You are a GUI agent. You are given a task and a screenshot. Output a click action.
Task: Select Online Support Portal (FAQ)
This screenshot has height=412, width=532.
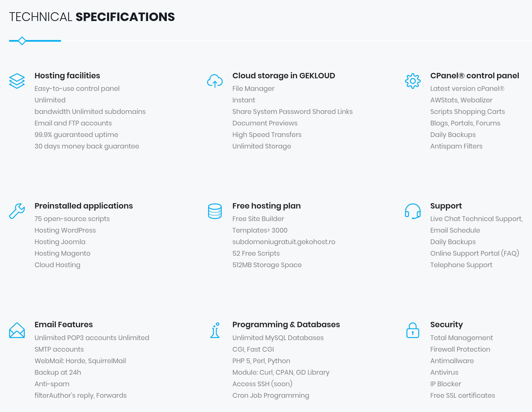pos(475,253)
